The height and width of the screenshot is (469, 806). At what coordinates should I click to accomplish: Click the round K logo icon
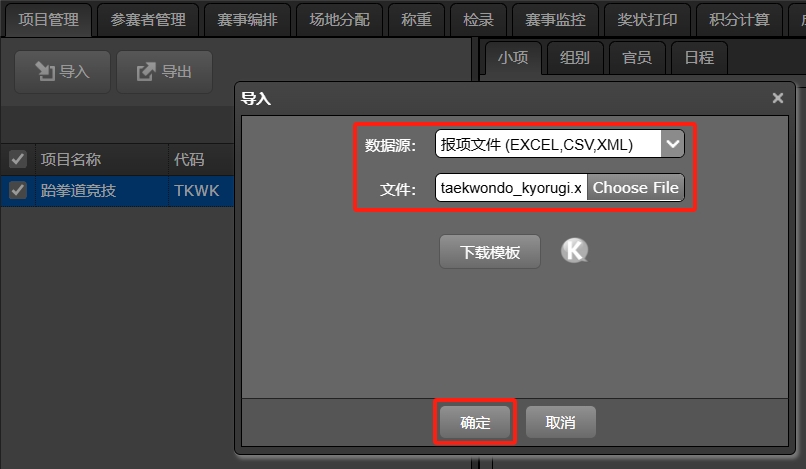[574, 250]
